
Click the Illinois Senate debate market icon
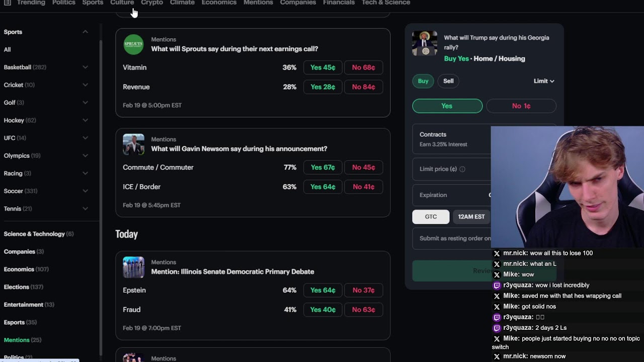[133, 267]
